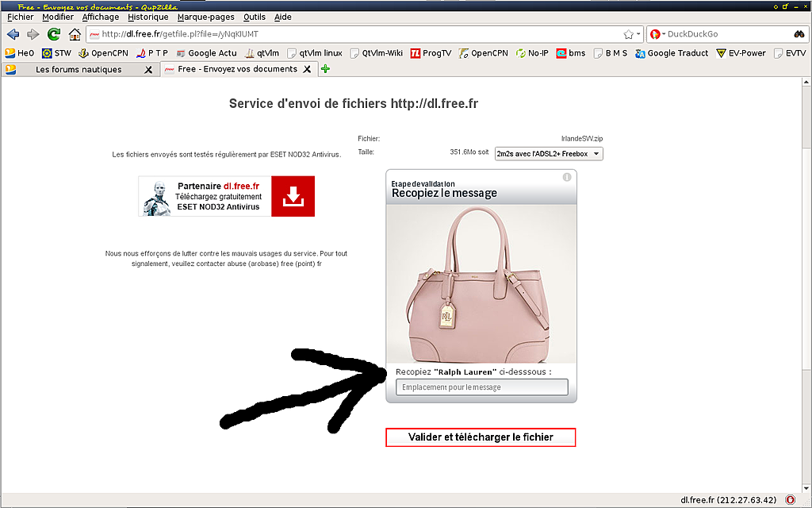Open the Historique menu

click(148, 17)
